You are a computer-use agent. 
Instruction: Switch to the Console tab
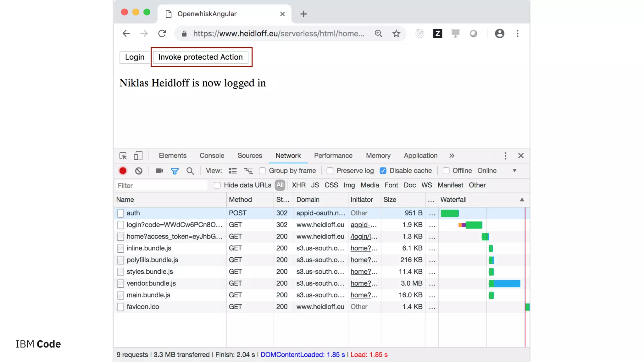click(212, 156)
